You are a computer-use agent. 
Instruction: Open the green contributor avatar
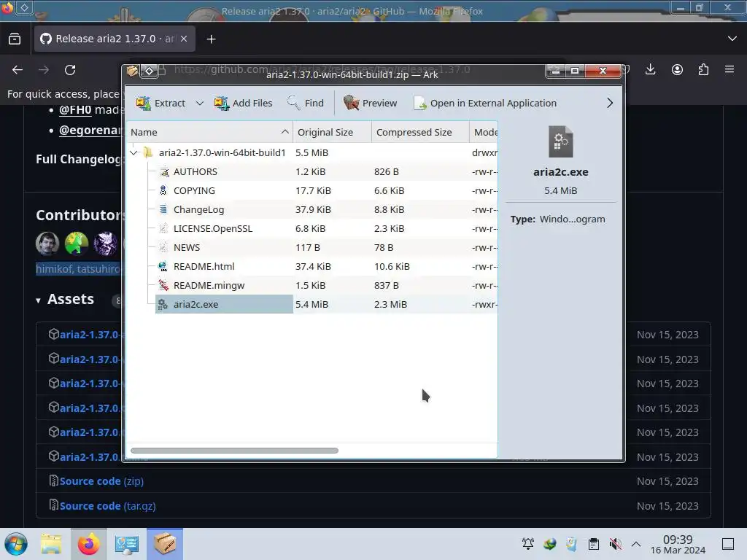click(x=76, y=244)
